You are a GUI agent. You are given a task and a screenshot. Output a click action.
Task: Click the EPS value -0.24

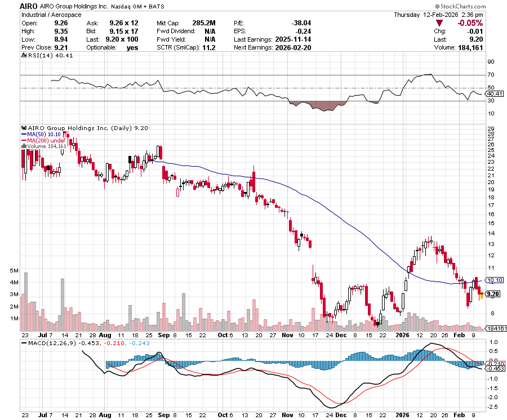pos(303,32)
